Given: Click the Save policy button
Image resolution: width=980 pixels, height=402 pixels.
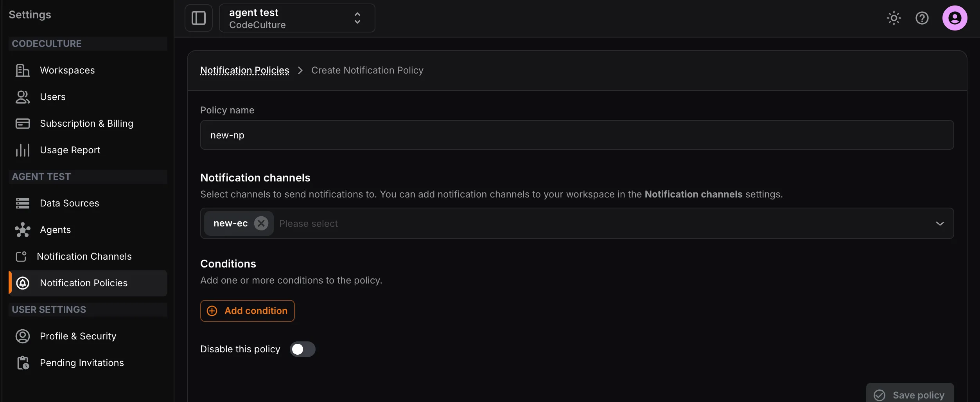Looking at the screenshot, I should pyautogui.click(x=910, y=394).
